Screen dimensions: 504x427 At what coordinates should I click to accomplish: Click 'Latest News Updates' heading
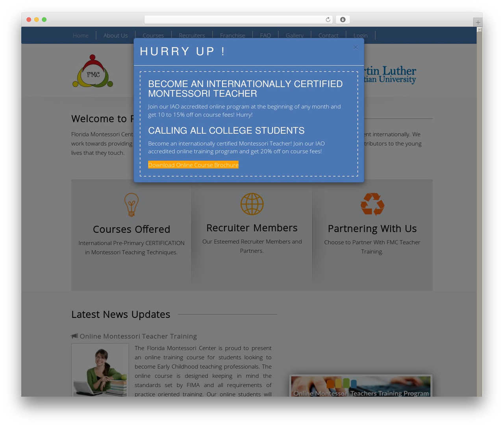coord(120,314)
